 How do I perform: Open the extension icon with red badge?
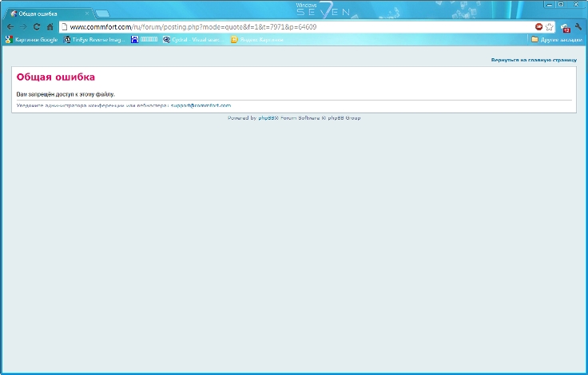point(565,27)
